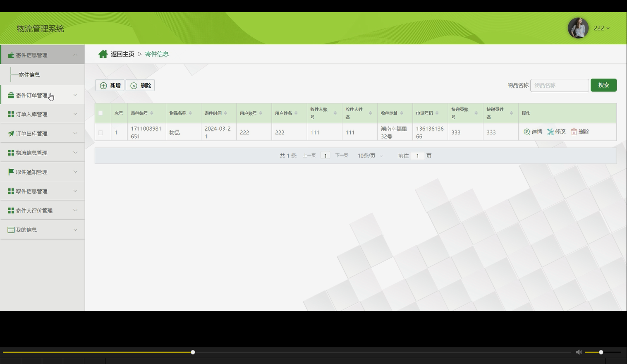Click the 取件信息管理 grid icon
This screenshot has width=627, height=364.
coord(11,191)
